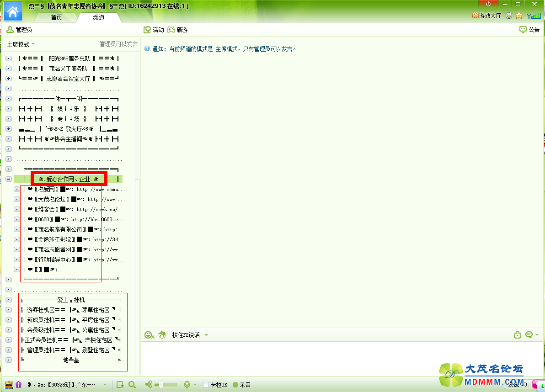Viewport: 545px width, 392px height.
Task: Click the 按住F2说话 push-to-talk label
Action: click(x=186, y=335)
